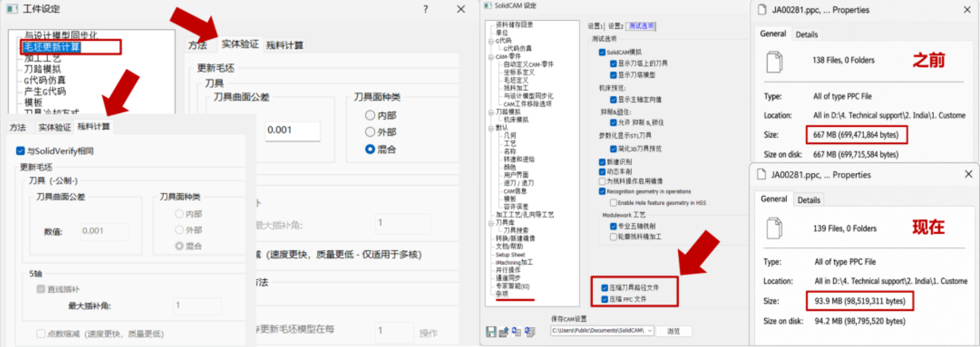Select the 混合 radio under 实体验证 tab
980x347 pixels.
370,149
